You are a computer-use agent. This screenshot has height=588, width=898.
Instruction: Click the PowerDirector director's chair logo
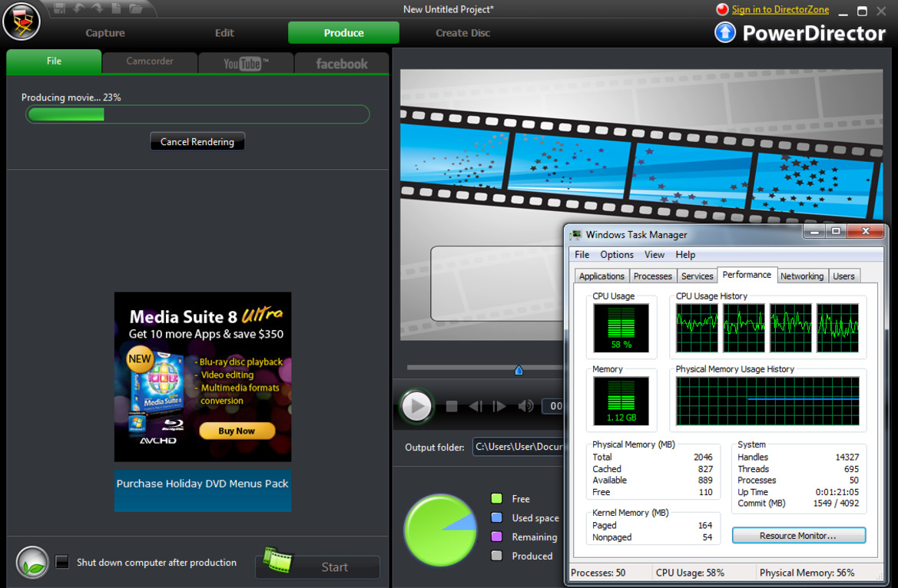[x=22, y=21]
